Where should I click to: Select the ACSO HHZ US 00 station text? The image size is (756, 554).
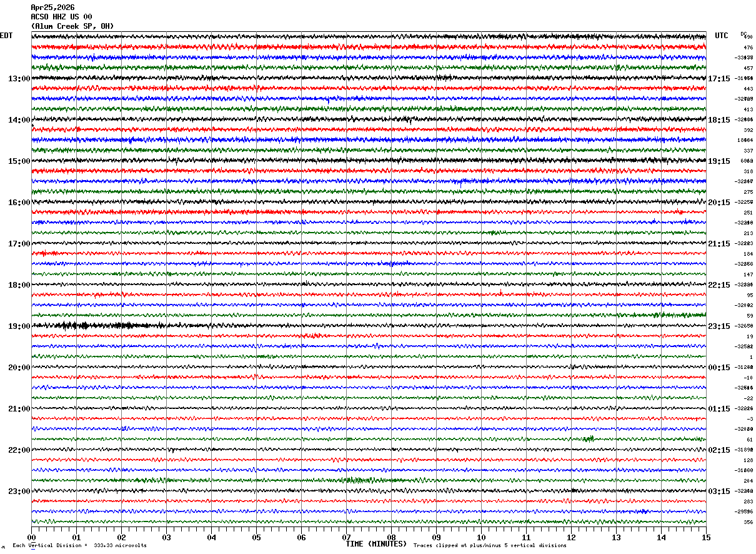(x=61, y=17)
